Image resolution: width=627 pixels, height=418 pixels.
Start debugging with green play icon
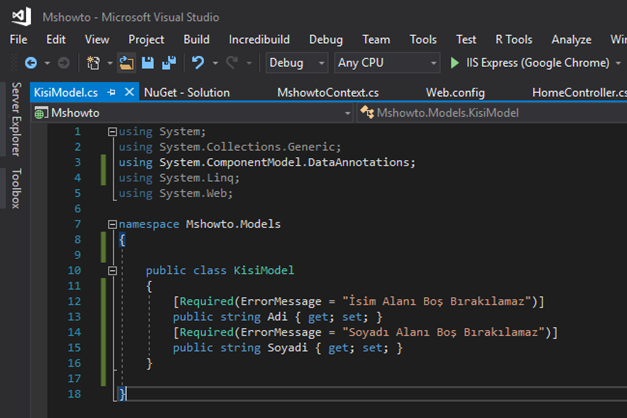454,63
